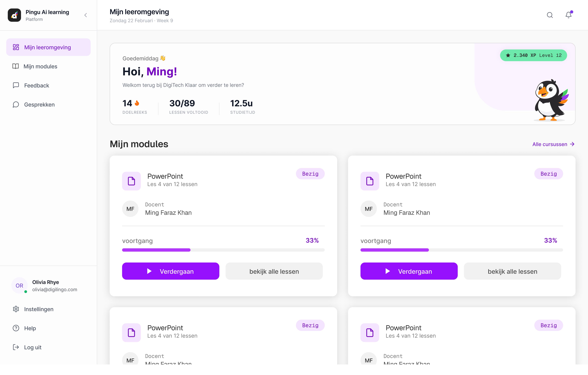
Task: Open Gesprekken in the sidebar
Action: [48, 104]
